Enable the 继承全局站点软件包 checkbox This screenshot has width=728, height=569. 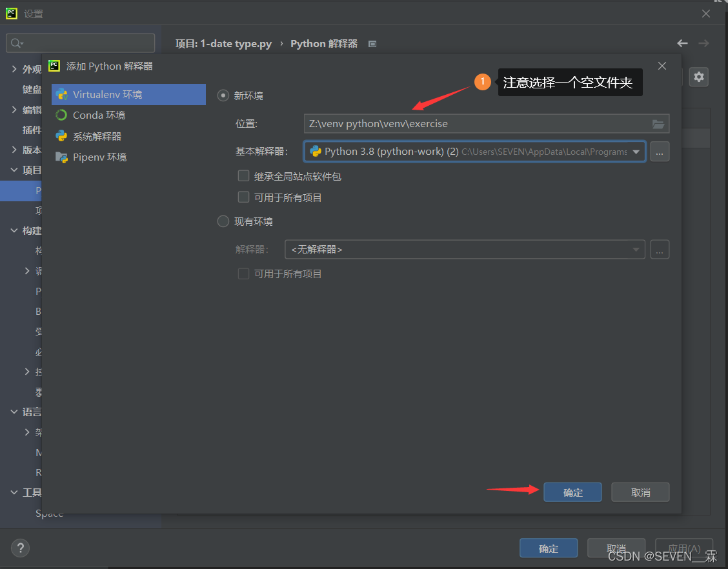243,176
